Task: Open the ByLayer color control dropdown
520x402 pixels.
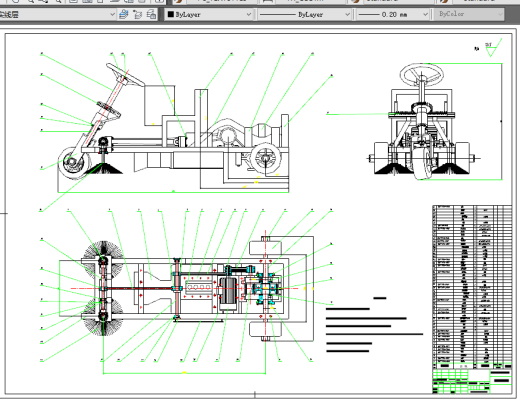Action: tap(209, 15)
